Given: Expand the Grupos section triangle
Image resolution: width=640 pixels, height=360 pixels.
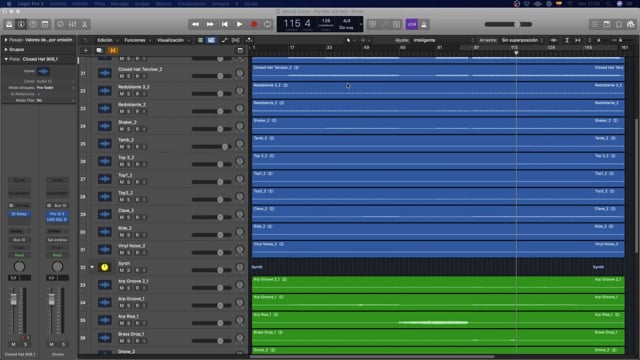Looking at the screenshot, I should pyautogui.click(x=6, y=49).
